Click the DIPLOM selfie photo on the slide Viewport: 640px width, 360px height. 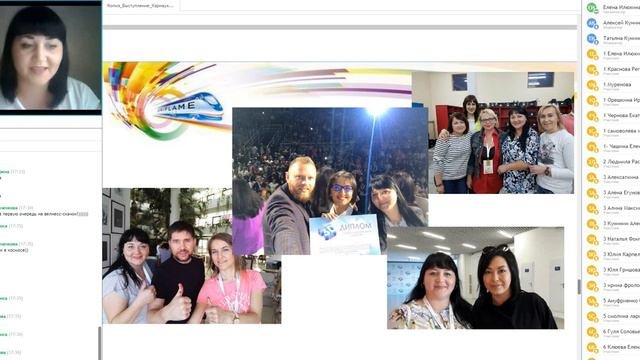330,181
